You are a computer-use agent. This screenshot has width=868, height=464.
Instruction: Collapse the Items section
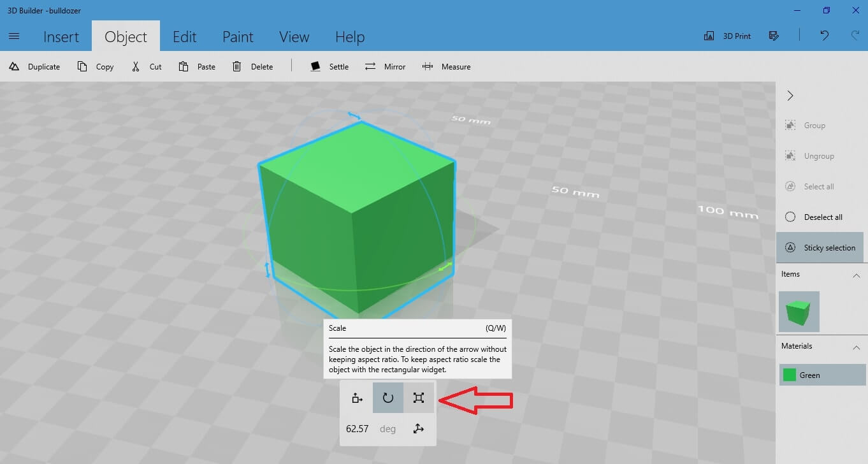pyautogui.click(x=856, y=275)
